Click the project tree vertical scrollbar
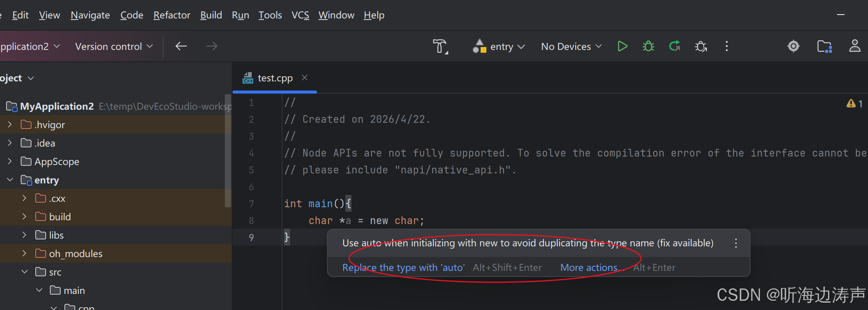 (228, 150)
